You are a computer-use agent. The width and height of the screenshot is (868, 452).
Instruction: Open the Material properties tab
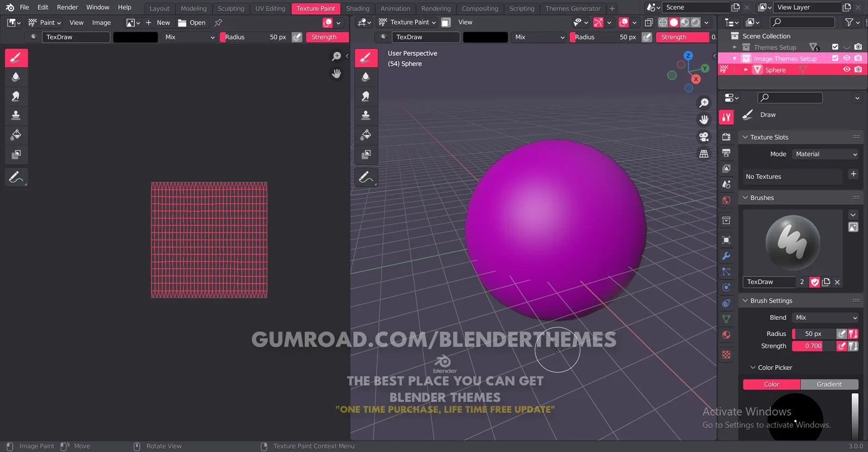[x=726, y=335]
